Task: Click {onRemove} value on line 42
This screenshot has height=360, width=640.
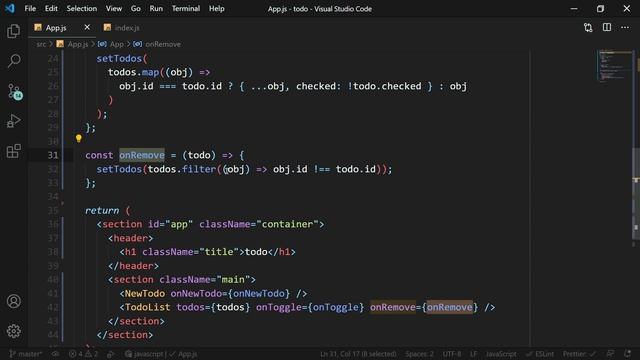Action: pos(450,307)
